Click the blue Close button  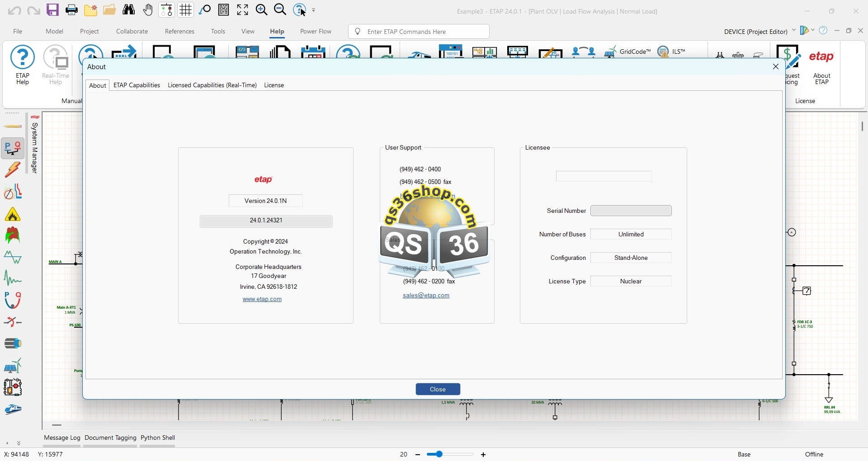tap(438, 389)
